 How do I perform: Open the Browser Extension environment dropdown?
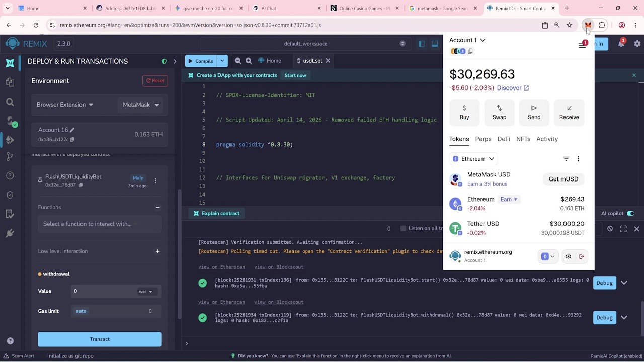tap(65, 105)
